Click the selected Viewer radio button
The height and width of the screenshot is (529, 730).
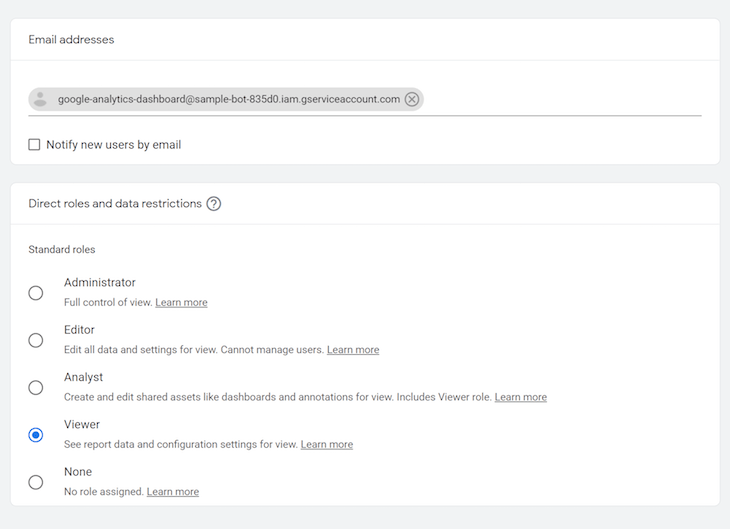pos(36,435)
